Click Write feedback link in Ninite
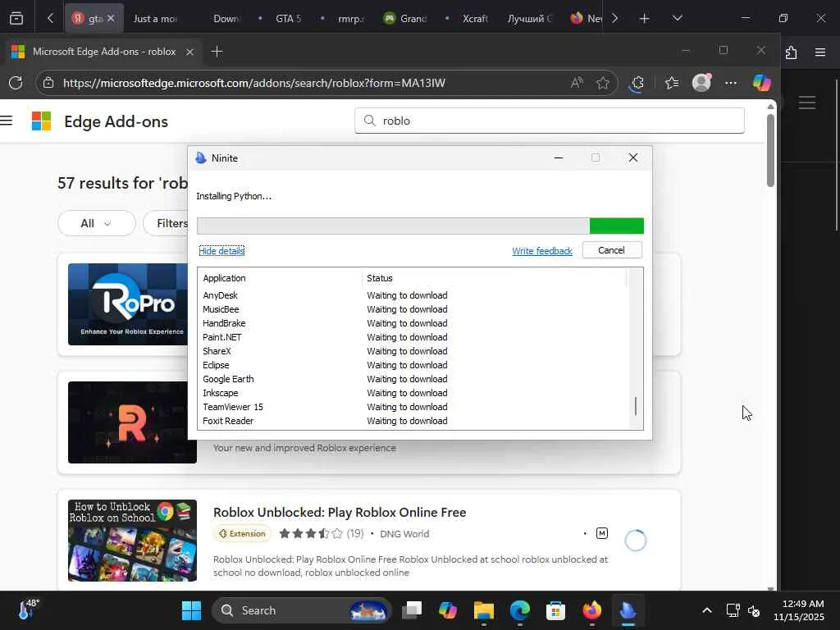840x630 pixels. pos(541,251)
